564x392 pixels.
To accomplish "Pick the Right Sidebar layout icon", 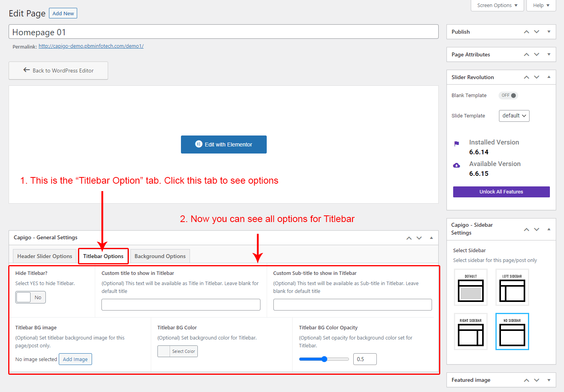I will 470,332.
